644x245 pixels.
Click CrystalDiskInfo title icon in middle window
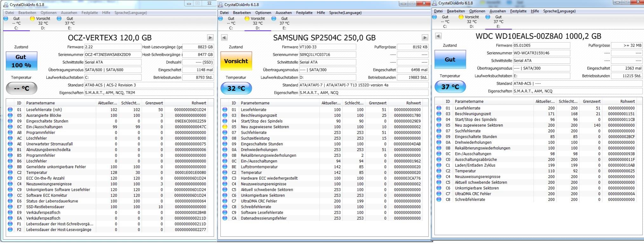pos(221,4)
